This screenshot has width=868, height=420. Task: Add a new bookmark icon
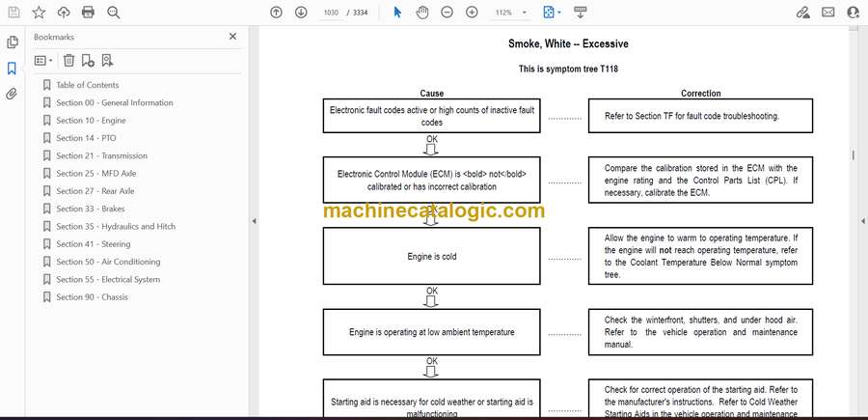88,61
